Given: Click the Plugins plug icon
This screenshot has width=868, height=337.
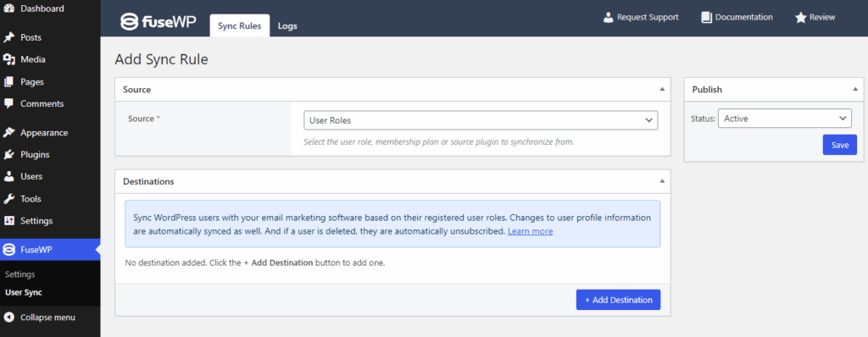Looking at the screenshot, I should (x=8, y=154).
